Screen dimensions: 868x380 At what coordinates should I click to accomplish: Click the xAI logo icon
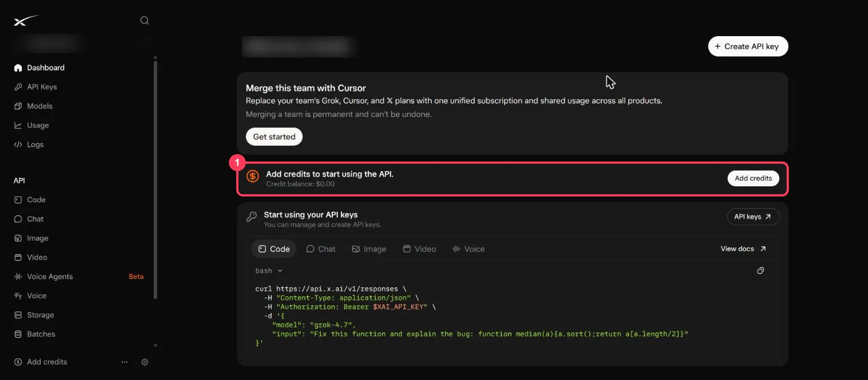[x=26, y=21]
